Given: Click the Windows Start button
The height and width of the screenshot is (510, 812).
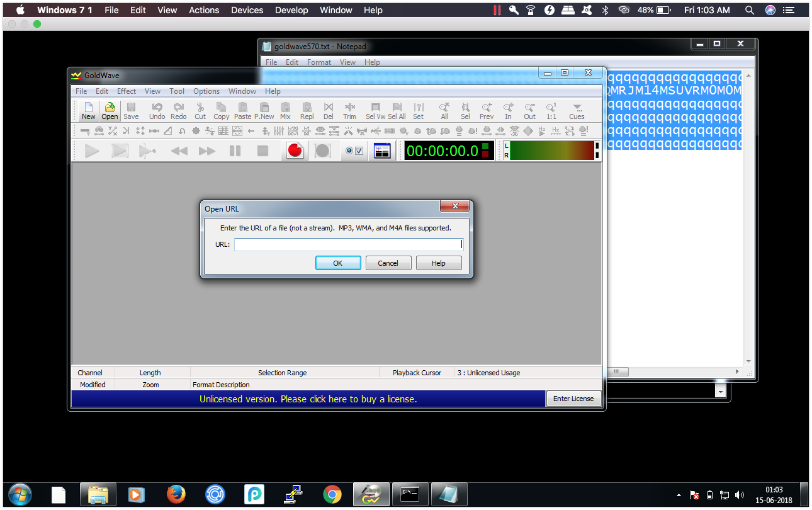Looking at the screenshot, I should [21, 494].
